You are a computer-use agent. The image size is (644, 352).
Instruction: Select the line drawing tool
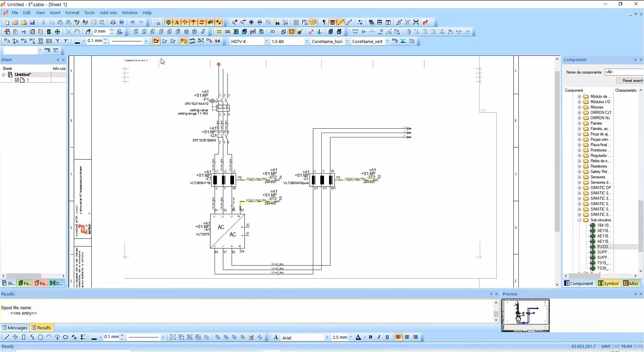coord(7,337)
